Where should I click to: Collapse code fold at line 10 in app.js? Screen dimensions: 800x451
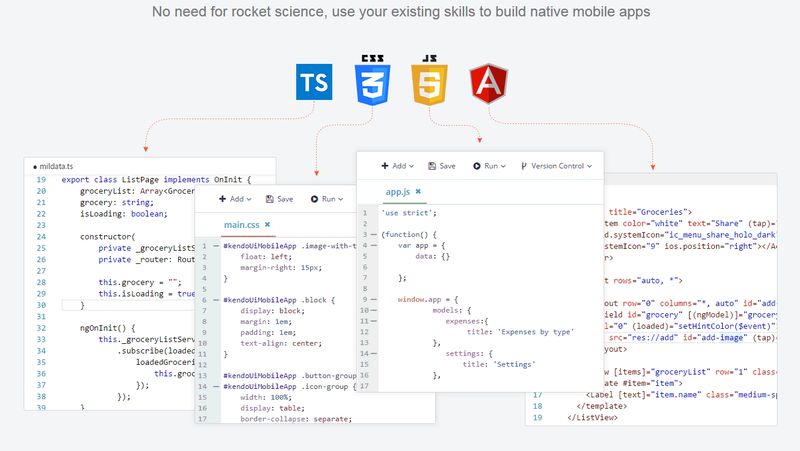(374, 310)
